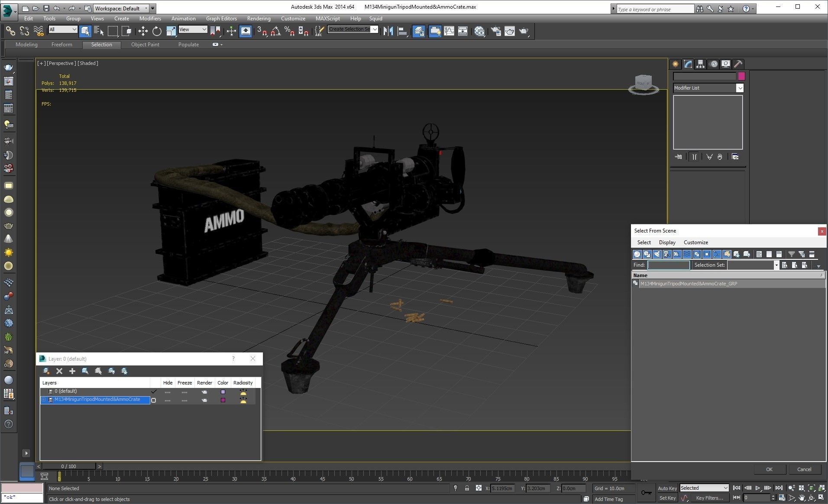Toggle Display Lights filter in Select From Scene
Screen dimensions: 828x504
coord(657,254)
